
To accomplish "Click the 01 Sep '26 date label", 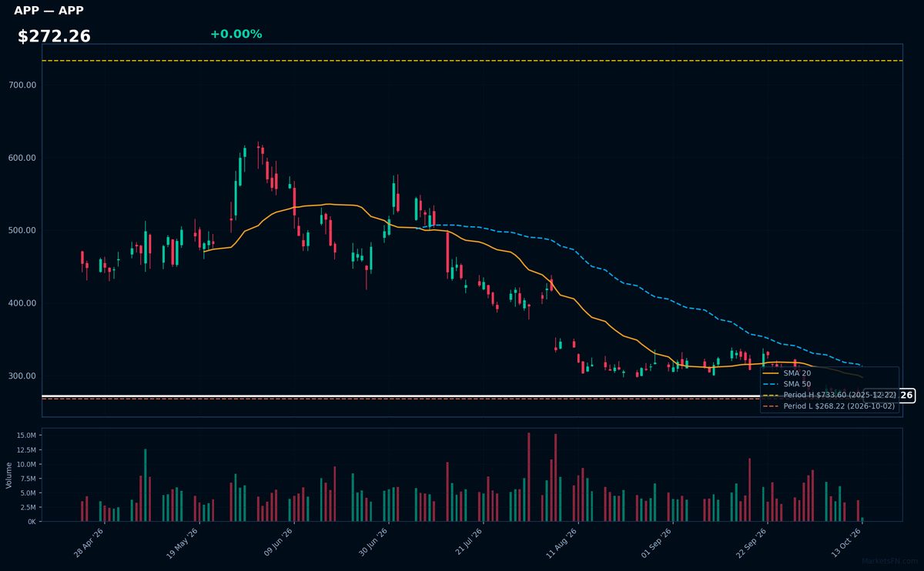I will point(658,543).
